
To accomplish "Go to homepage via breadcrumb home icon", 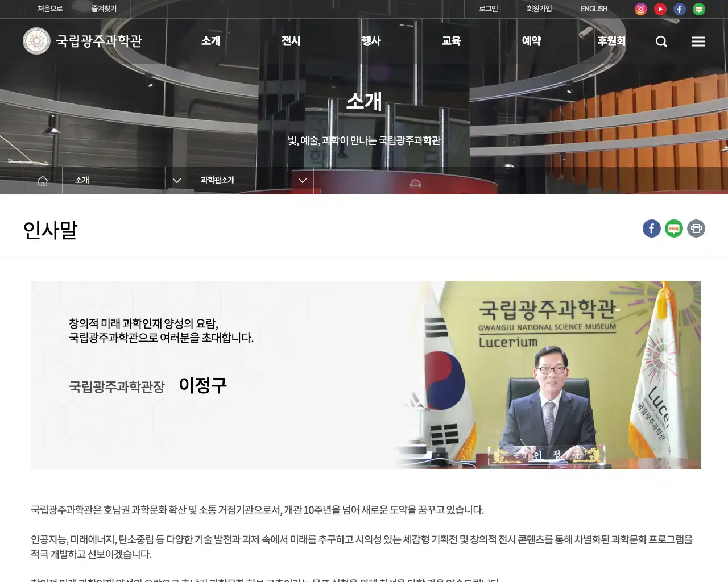I will click(42, 180).
